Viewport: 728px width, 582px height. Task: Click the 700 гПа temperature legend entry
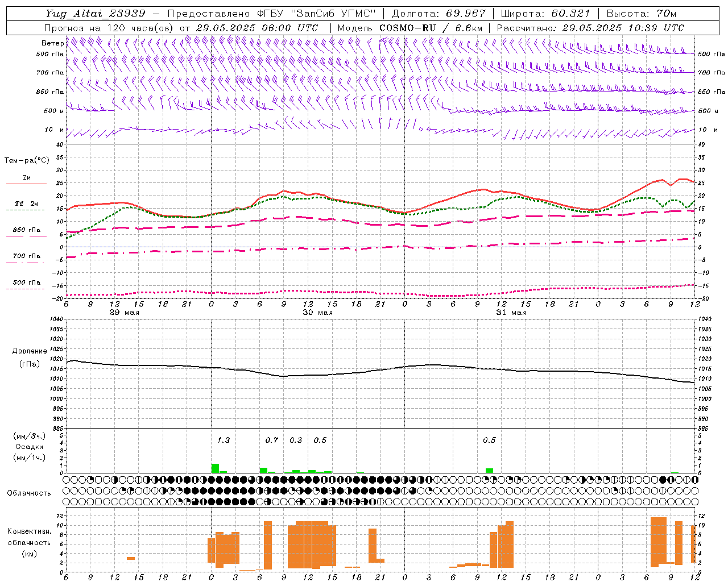tap(26, 256)
